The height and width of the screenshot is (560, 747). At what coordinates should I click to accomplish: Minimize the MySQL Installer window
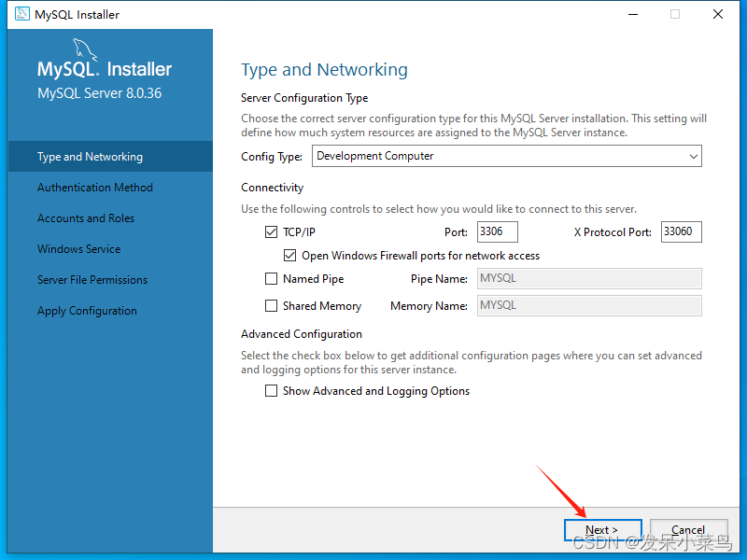pyautogui.click(x=633, y=14)
